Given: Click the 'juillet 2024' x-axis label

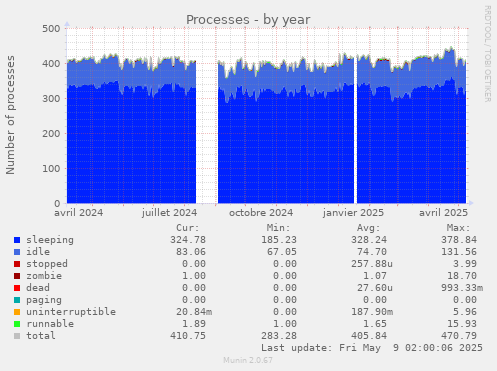Looking at the screenshot, I should (169, 213).
